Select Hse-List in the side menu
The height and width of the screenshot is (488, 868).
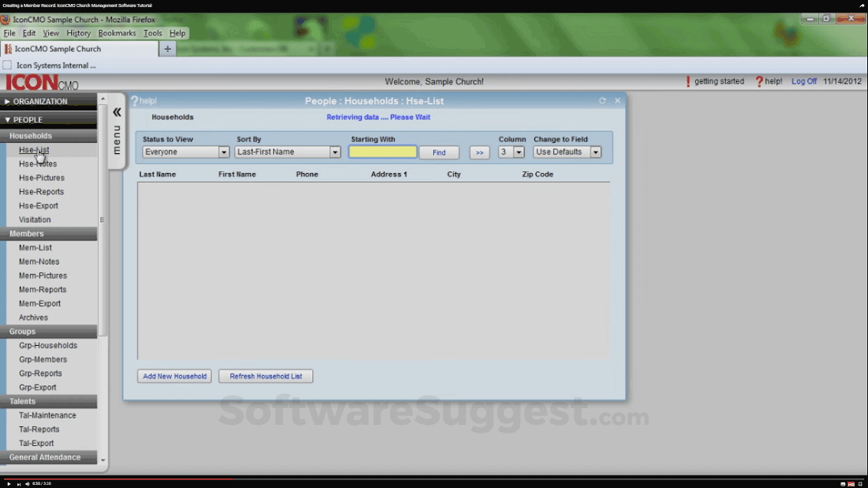[x=34, y=149]
